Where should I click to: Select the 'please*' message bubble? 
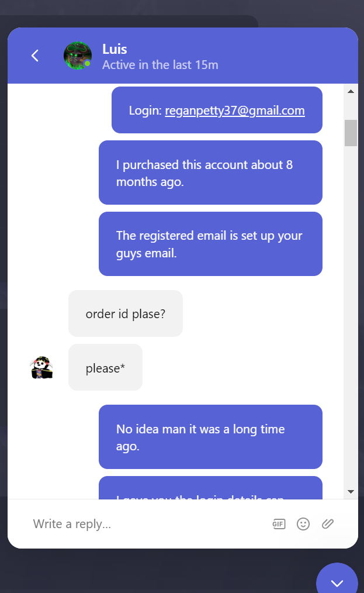tap(105, 367)
